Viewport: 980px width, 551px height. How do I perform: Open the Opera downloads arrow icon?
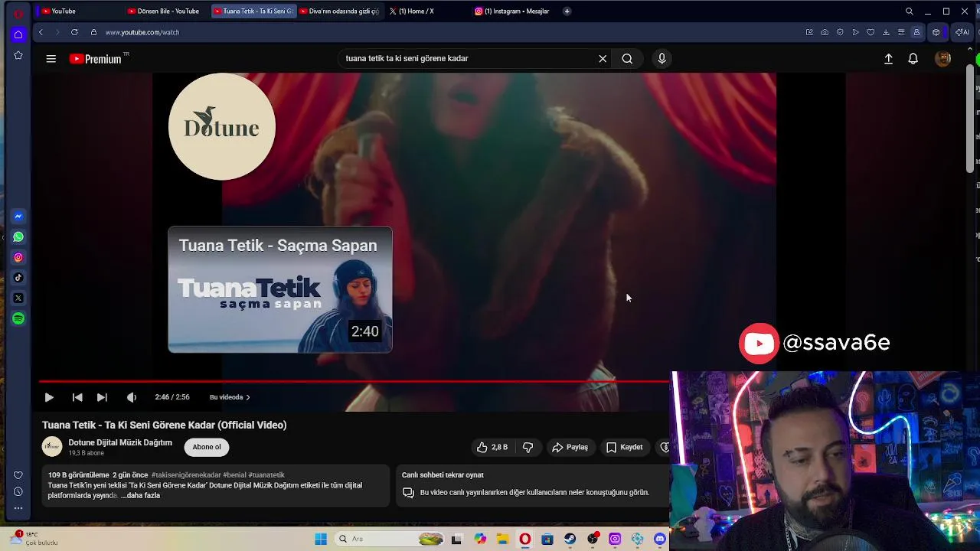[x=886, y=32]
